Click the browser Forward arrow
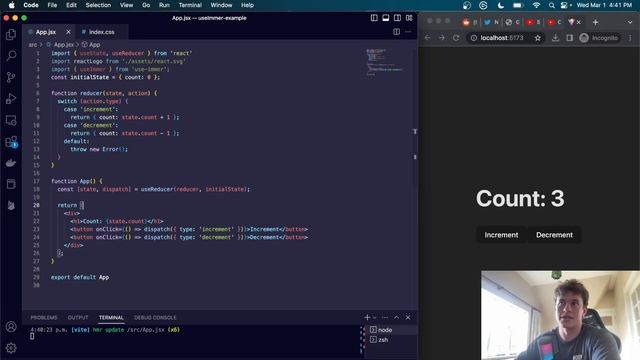The height and width of the screenshot is (360, 640). [x=442, y=38]
